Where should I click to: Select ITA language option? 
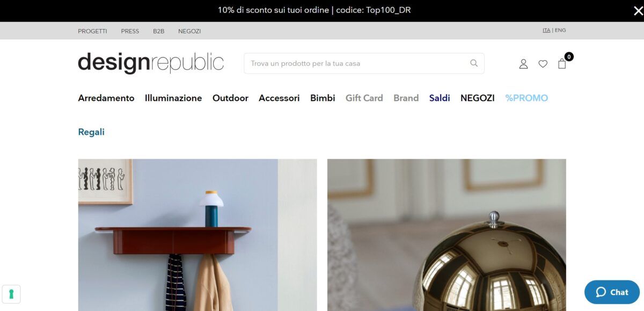click(x=546, y=31)
